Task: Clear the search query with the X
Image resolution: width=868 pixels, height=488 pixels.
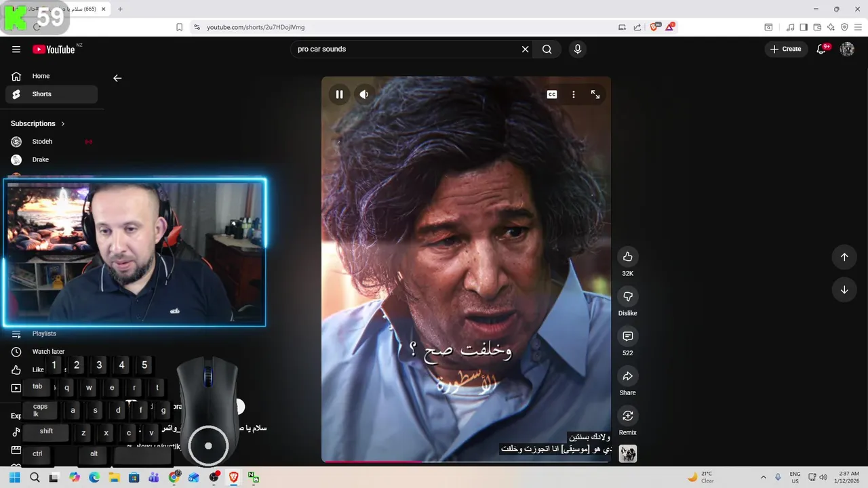Action: (x=525, y=49)
